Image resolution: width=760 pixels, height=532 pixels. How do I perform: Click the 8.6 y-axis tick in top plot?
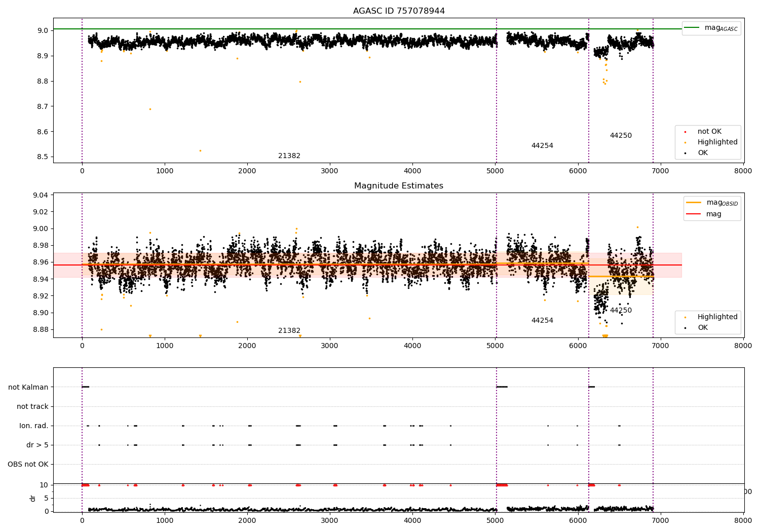tap(43, 132)
